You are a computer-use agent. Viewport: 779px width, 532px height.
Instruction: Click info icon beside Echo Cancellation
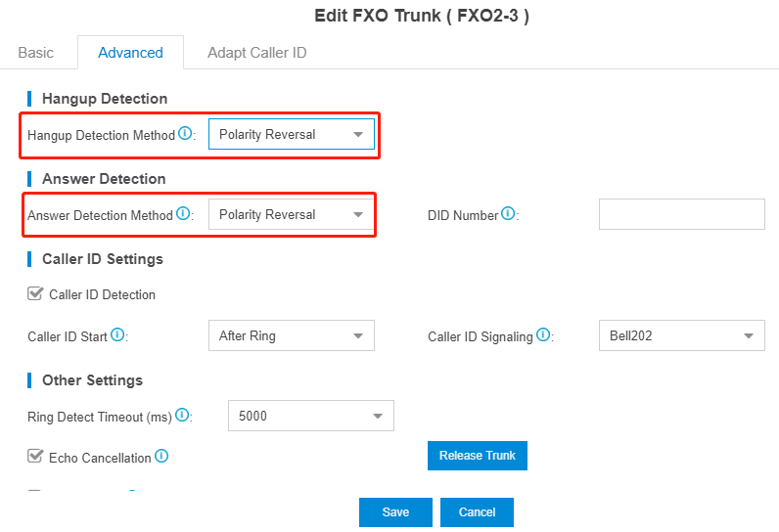[x=161, y=456]
